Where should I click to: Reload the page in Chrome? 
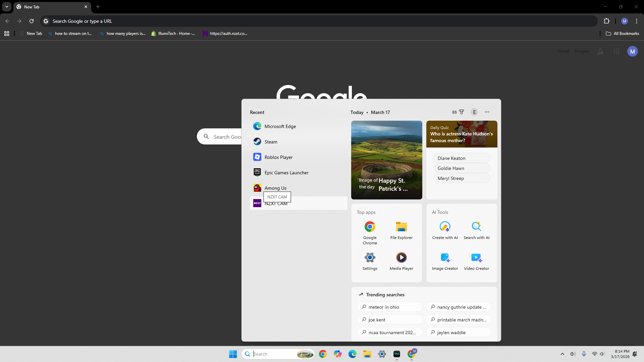click(x=32, y=21)
